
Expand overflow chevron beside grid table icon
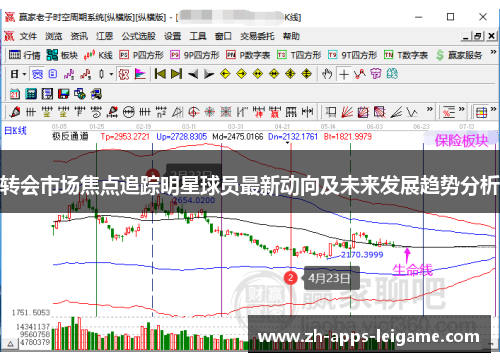click(493, 109)
